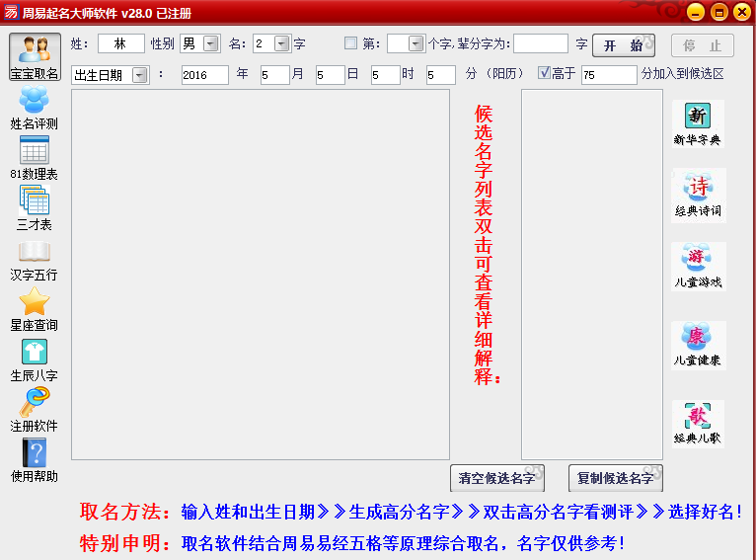Click the birth year field showing 2016

204,75
